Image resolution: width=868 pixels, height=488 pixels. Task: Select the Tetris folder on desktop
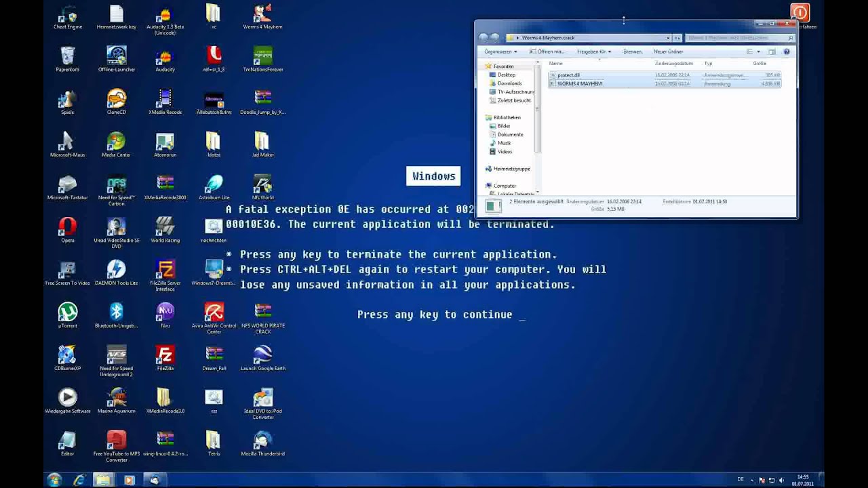pos(214,444)
